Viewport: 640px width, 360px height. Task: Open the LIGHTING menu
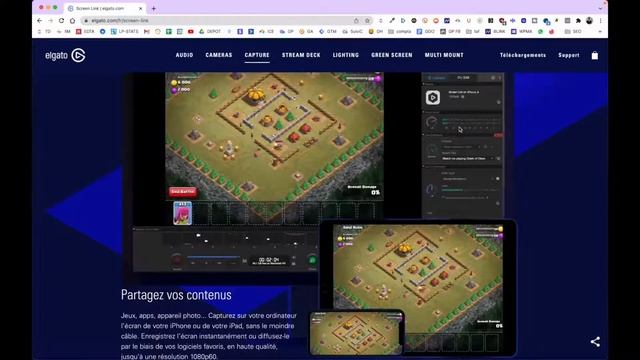click(x=346, y=55)
